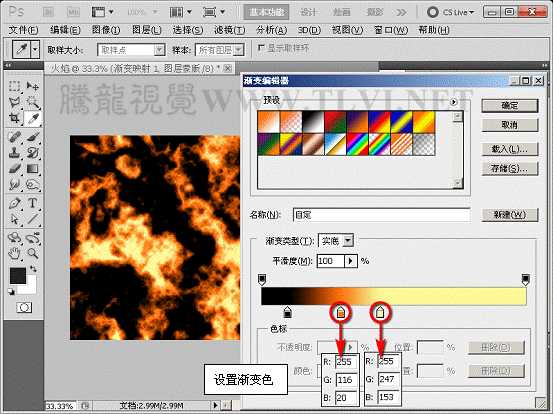Viewport: 553px width, 414px height.
Task: Open the Layer menu
Action: [x=147, y=30]
